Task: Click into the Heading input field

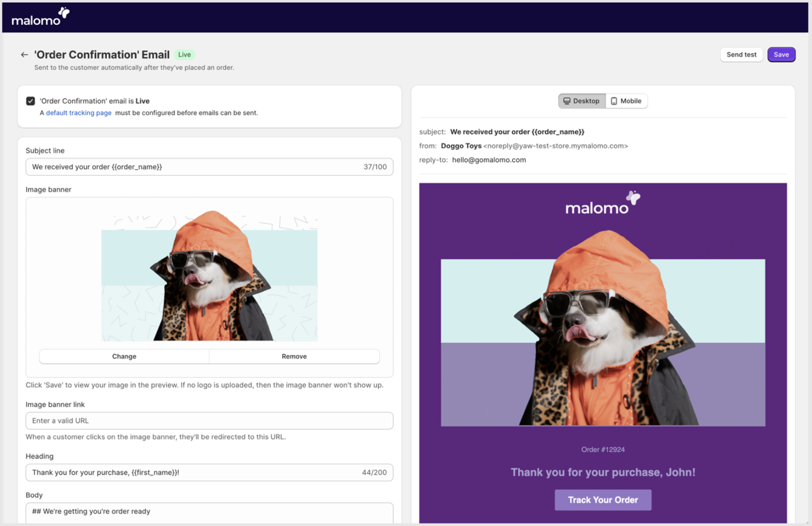Action: 194,472
